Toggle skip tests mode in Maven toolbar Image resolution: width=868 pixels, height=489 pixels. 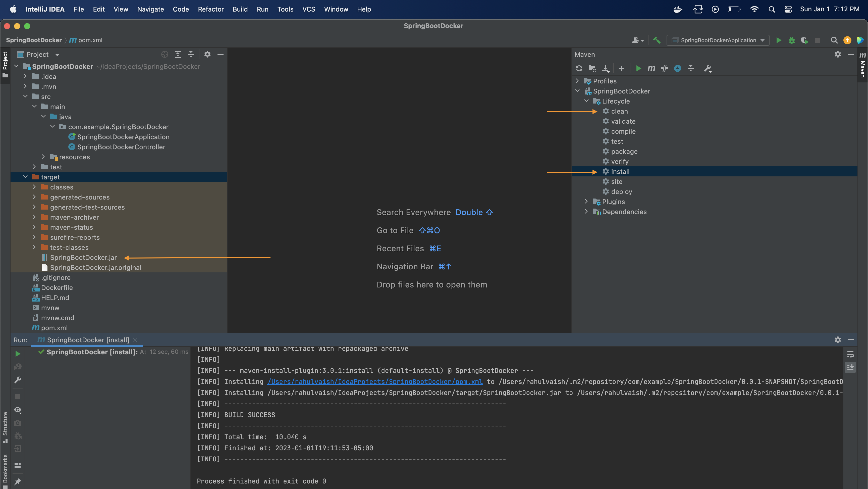point(678,68)
